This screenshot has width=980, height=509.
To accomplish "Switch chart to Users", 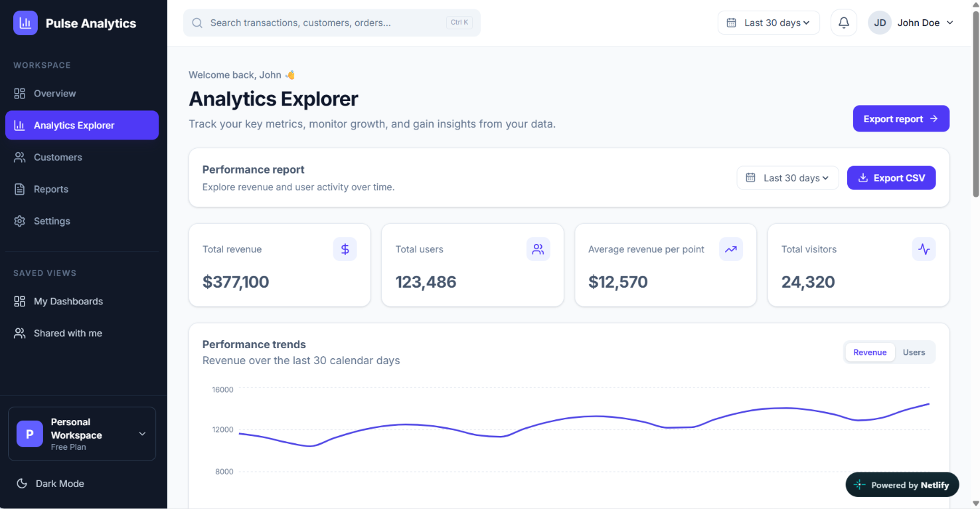I will pyautogui.click(x=914, y=352).
